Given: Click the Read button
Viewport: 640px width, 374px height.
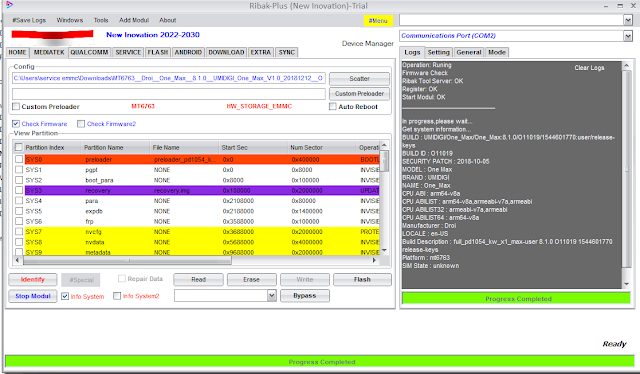Looking at the screenshot, I should click(198, 279).
